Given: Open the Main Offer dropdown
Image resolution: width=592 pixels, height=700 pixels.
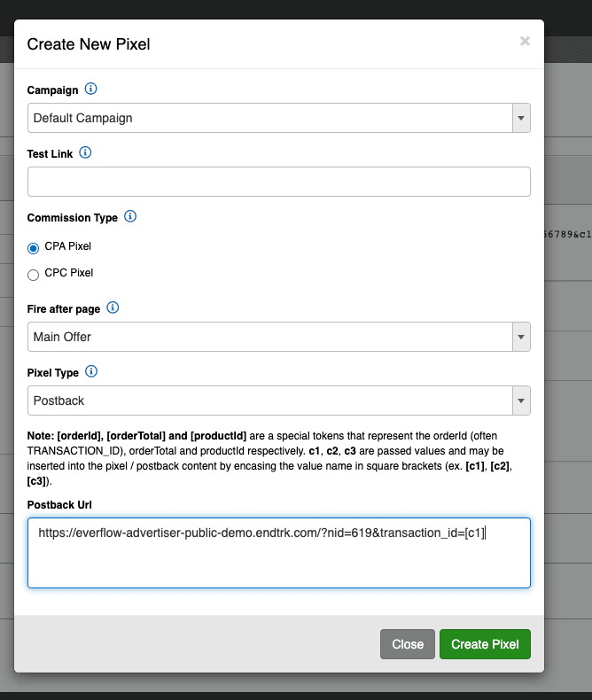Looking at the screenshot, I should [x=279, y=337].
